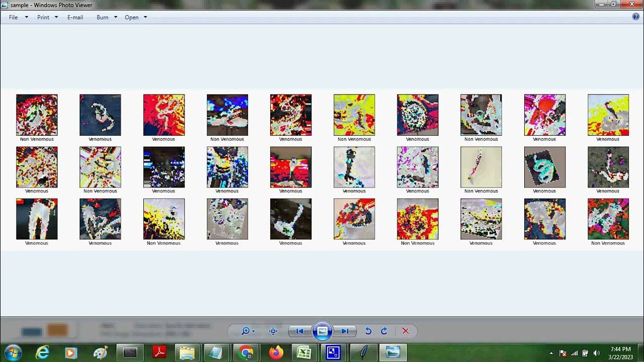Delete the photo with red X

coord(406,331)
